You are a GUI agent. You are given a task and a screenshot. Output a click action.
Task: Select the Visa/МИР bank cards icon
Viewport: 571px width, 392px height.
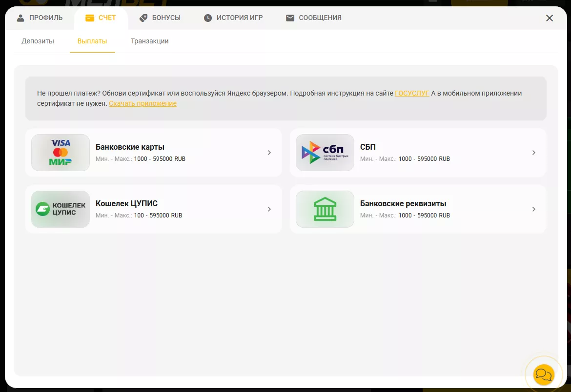60,152
